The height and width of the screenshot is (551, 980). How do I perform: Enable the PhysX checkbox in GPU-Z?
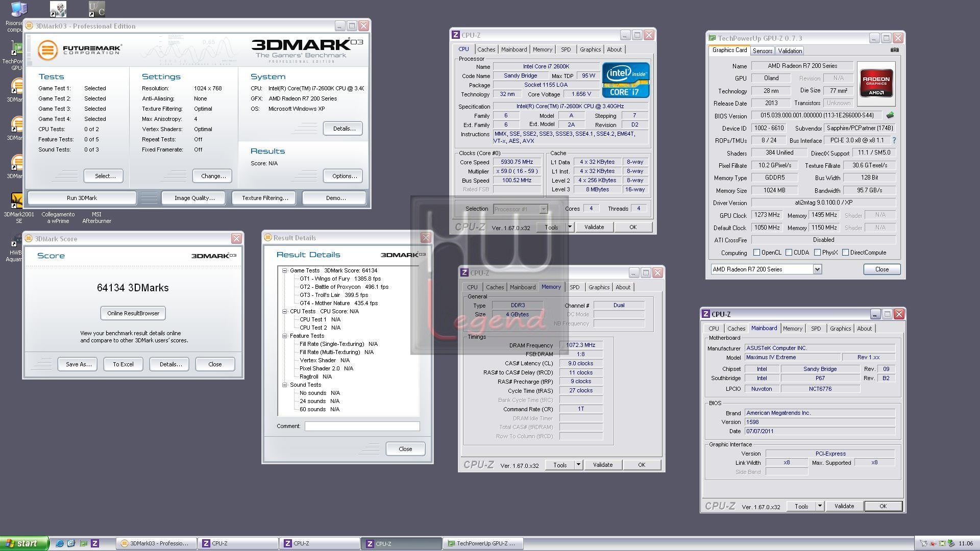click(x=818, y=253)
